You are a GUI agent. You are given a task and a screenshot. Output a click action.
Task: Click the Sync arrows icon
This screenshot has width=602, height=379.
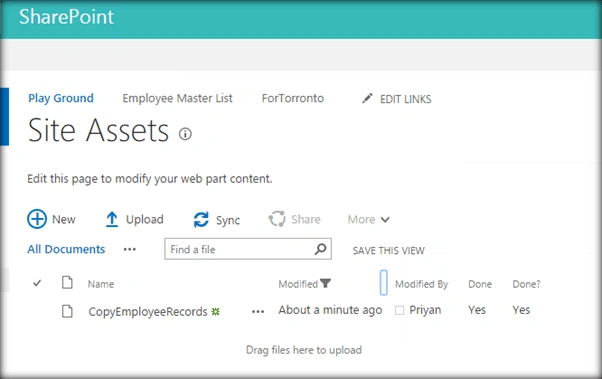201,220
